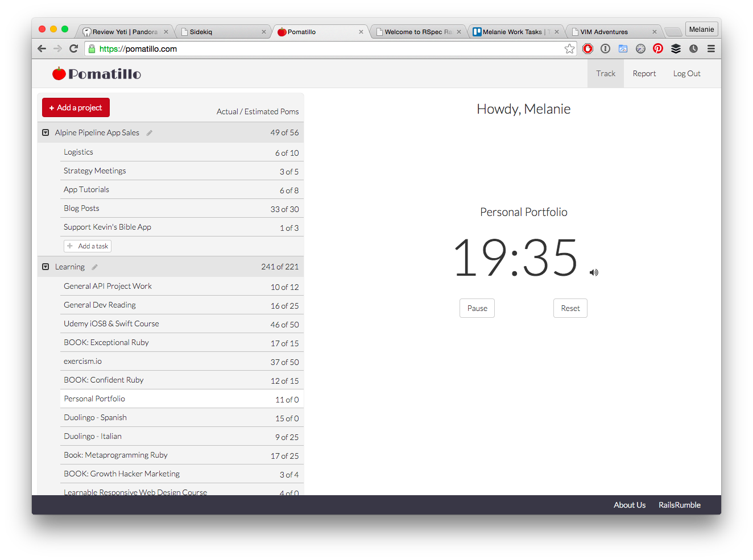Collapse Alpine Pipeline App Sales project
Screen dimensions: 753x560
(45, 132)
